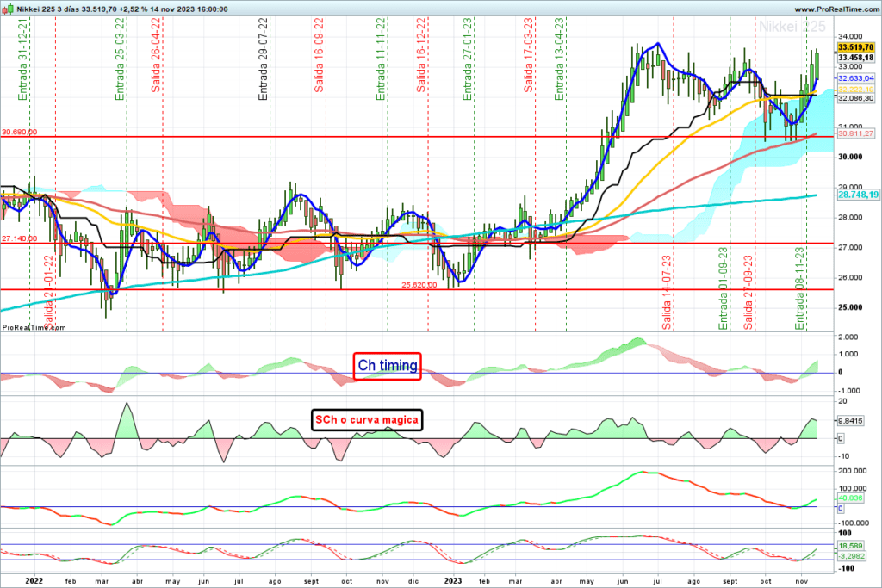
Task: Click the -100.000 indicator scale label
Action: tap(854, 523)
